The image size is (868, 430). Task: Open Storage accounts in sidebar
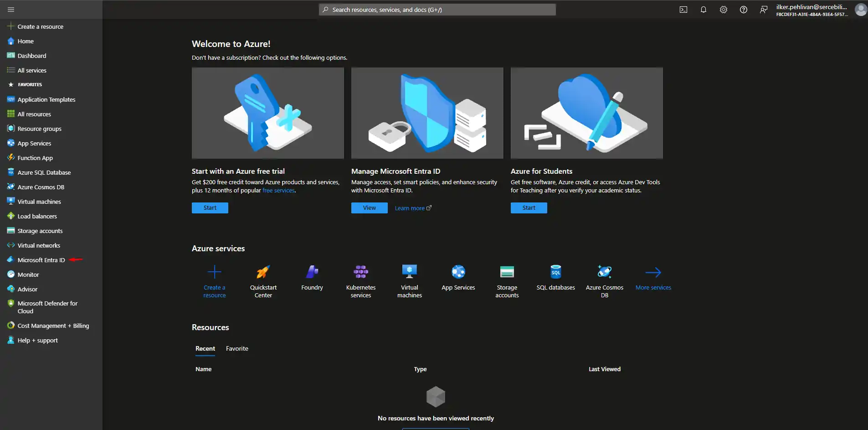click(40, 231)
